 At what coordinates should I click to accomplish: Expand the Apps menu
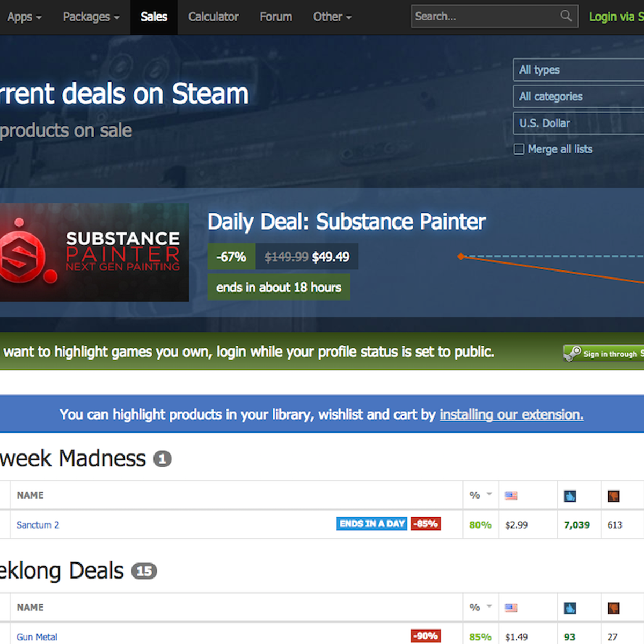coord(24,17)
